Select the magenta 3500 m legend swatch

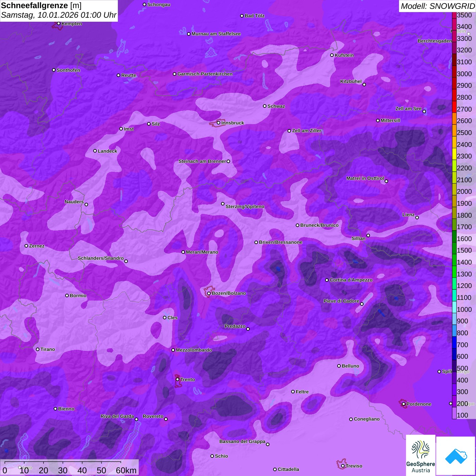(x=454, y=15)
